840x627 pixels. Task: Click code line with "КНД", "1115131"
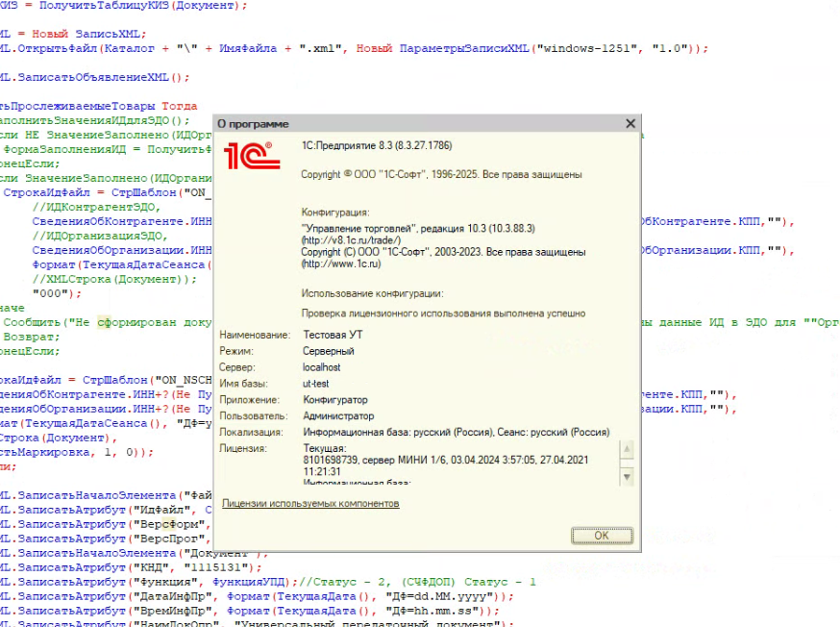tap(131, 567)
